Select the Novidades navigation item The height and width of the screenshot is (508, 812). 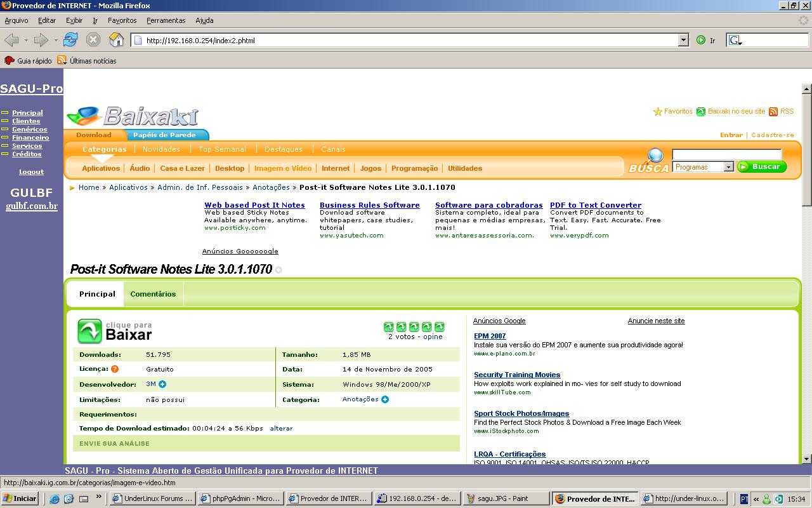tap(161, 149)
